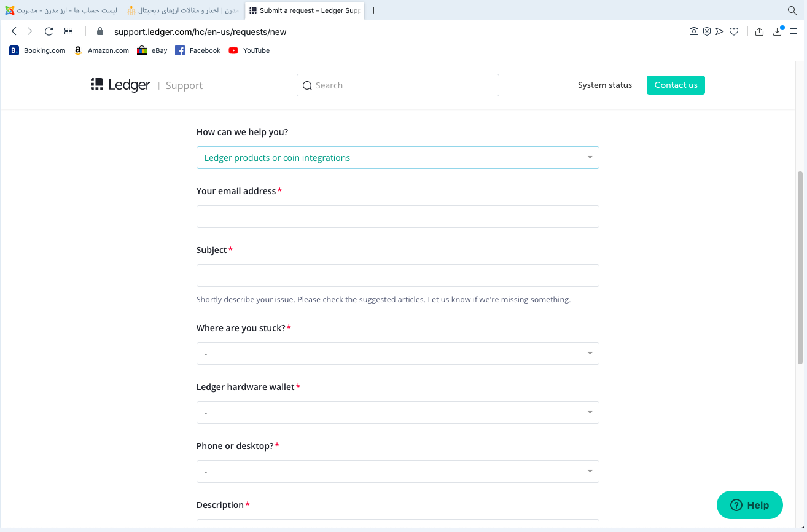Viewport: 807px width, 532px height.
Task: Reload the page with the refresh icon
Action: (x=49, y=31)
